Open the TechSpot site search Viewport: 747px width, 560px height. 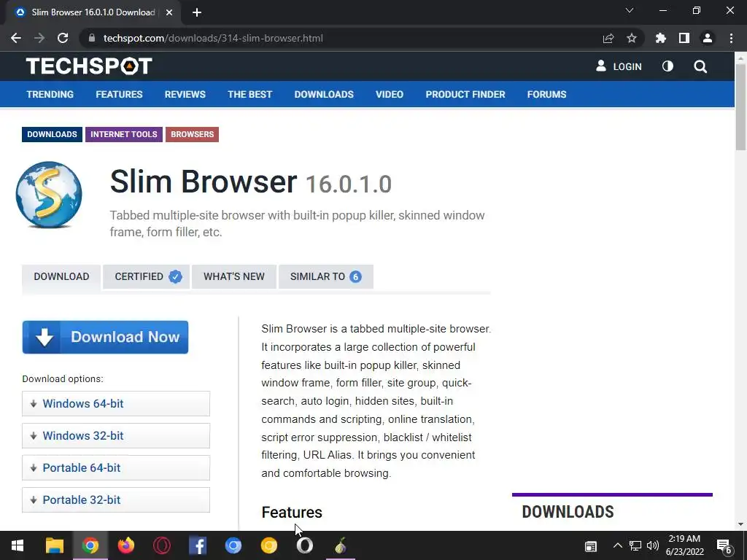click(700, 66)
